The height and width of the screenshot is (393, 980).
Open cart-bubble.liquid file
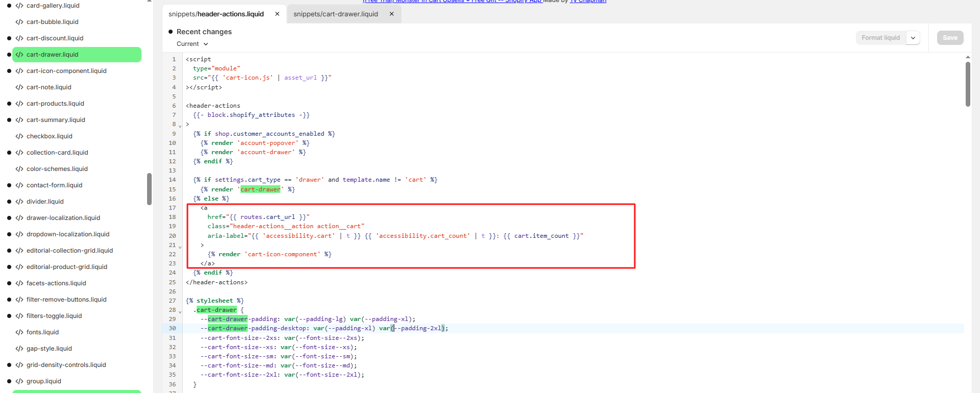pos(53,22)
